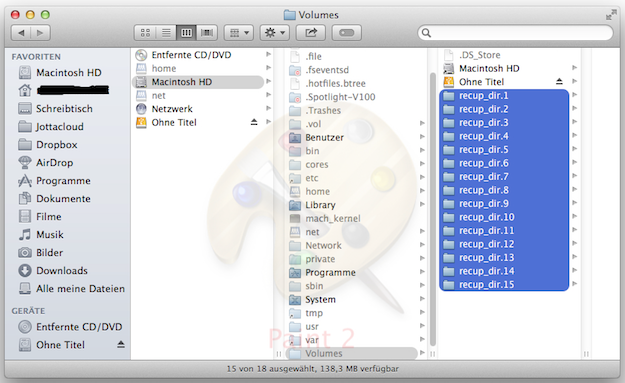
Task: Click the FAVORITEN sidebar heading
Action: 36,57
